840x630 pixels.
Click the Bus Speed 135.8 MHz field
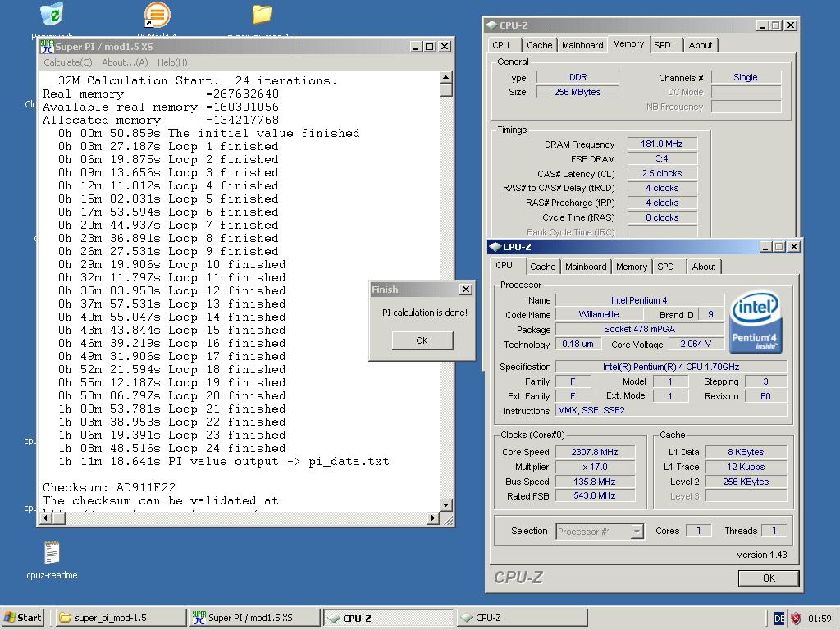(x=595, y=482)
